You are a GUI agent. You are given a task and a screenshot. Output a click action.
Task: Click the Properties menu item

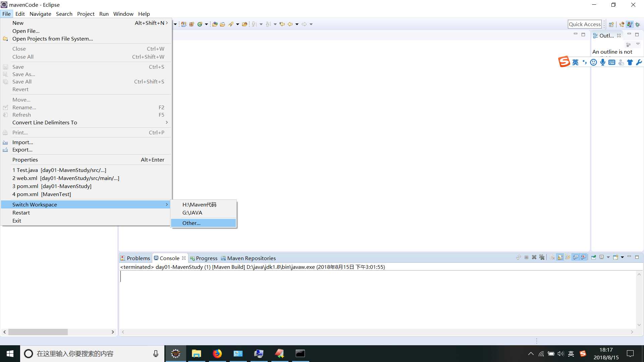tap(25, 159)
